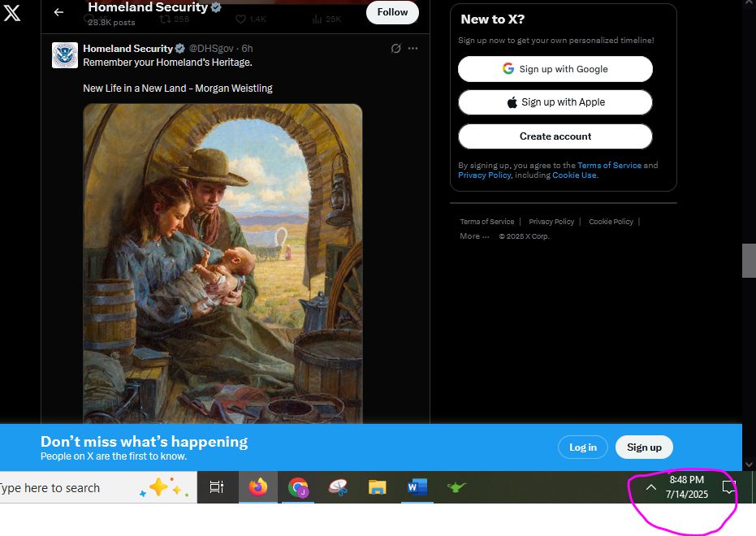Image resolution: width=756 pixels, height=536 pixels.
Task: Click the verified badge beside the header name
Action: coord(216,7)
